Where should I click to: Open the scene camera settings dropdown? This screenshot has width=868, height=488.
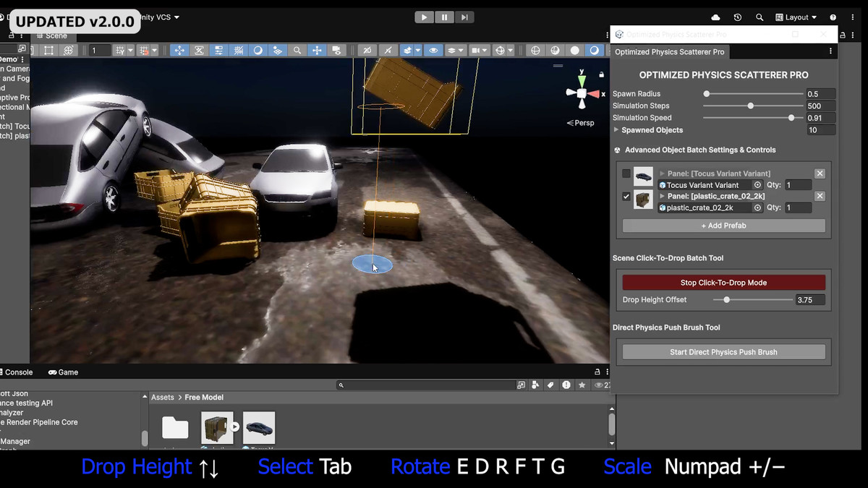479,51
